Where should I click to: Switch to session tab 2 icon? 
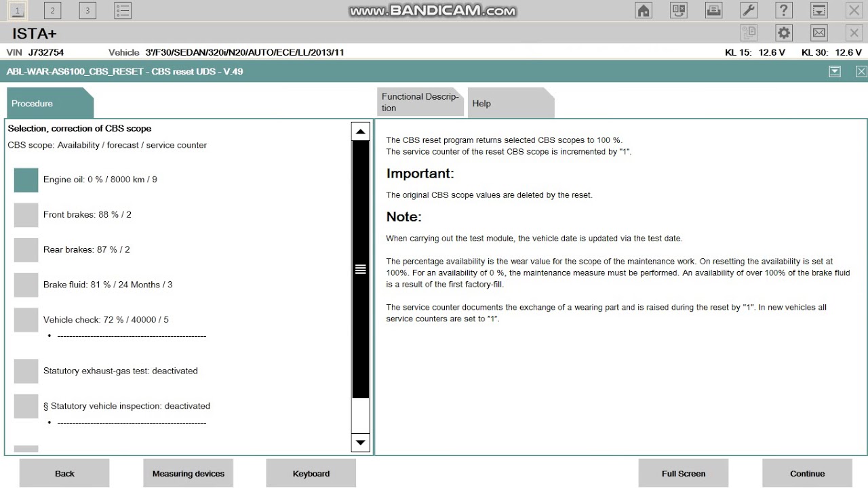pyautogui.click(x=52, y=10)
